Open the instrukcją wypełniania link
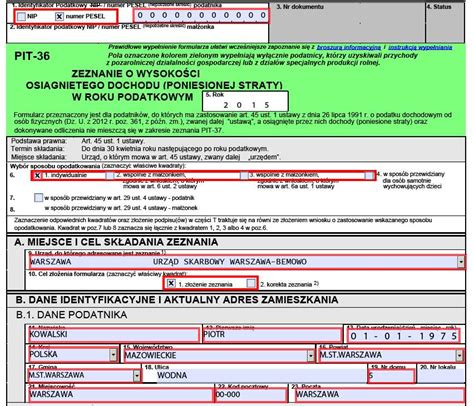 click(420, 48)
